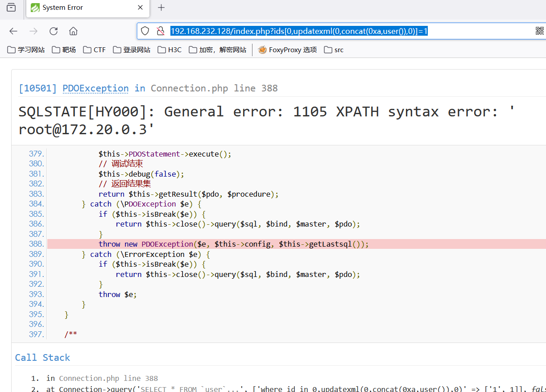
Task: Go back to the previous page
Action: (x=13, y=31)
